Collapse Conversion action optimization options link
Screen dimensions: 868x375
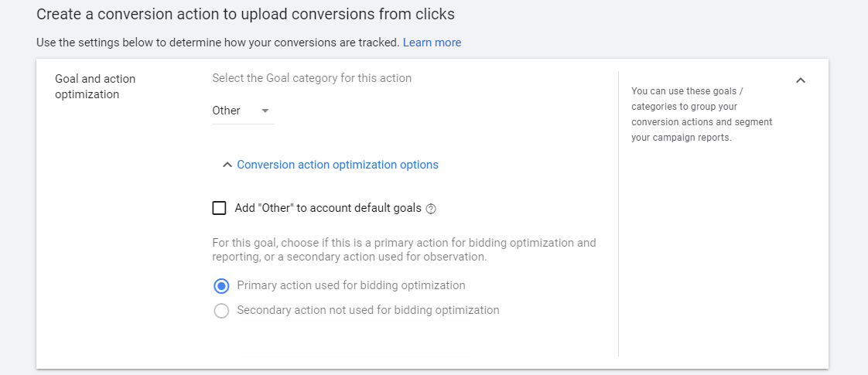[337, 165]
